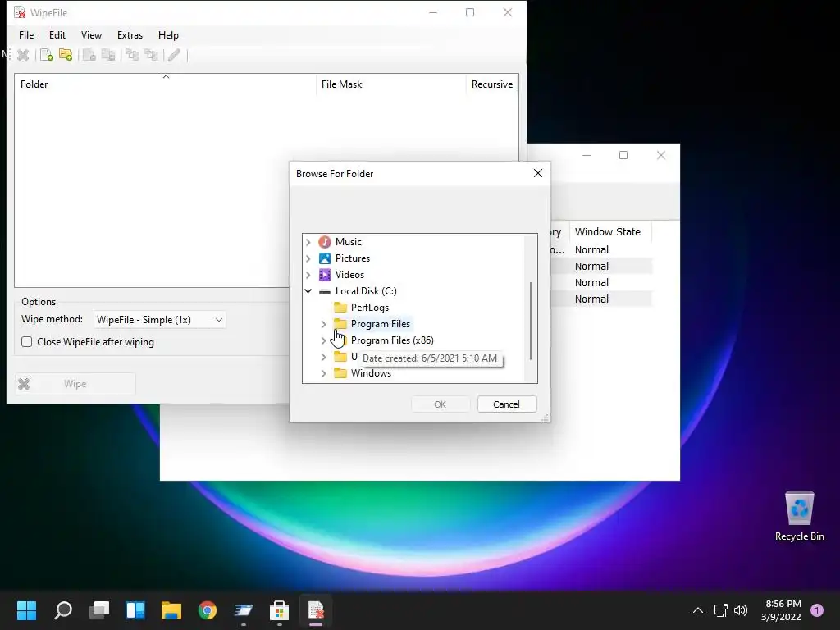
Task: Click the Add File toolbar icon
Action: click(x=47, y=55)
